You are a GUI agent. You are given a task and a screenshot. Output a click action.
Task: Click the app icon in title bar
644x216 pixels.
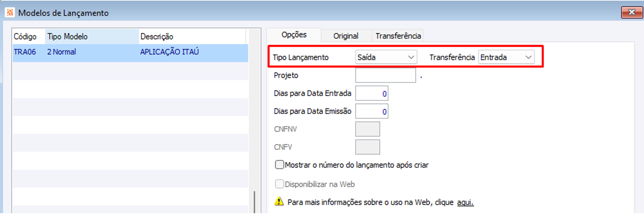tap(10, 12)
